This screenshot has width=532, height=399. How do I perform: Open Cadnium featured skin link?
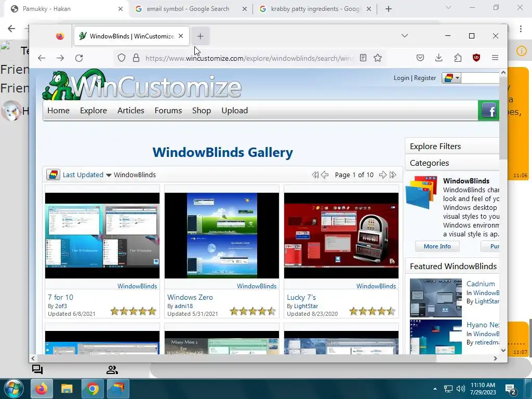point(481,284)
